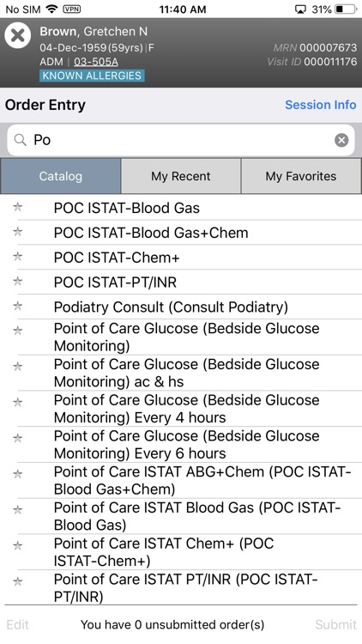Open Session Info

321,105
